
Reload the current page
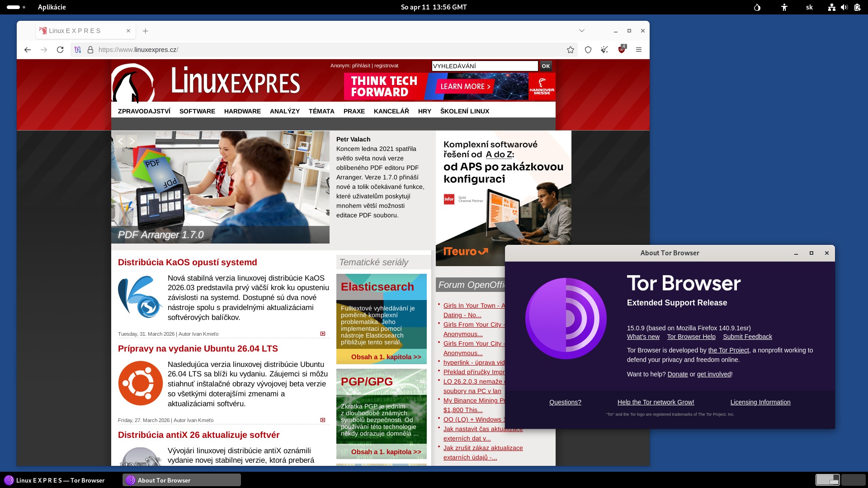pos(60,50)
